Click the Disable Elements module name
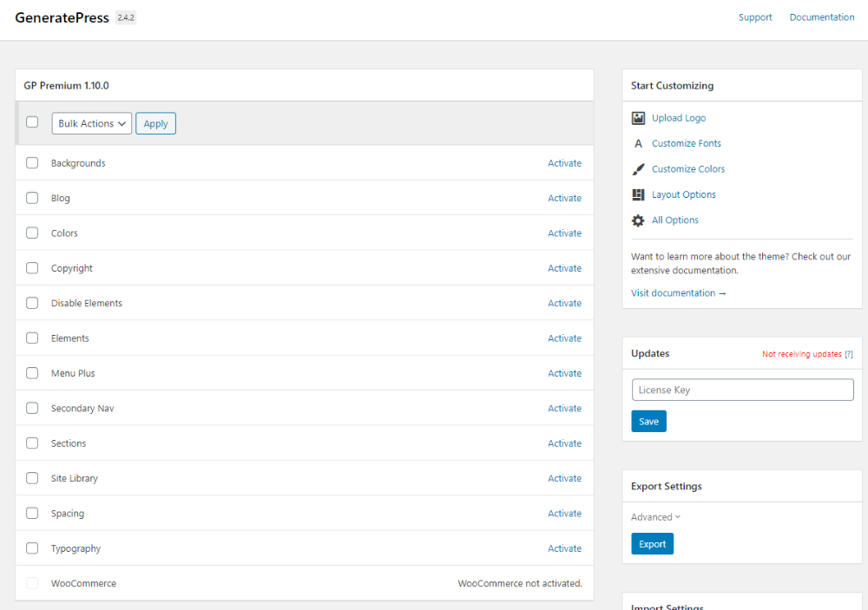The image size is (868, 610). (x=86, y=304)
